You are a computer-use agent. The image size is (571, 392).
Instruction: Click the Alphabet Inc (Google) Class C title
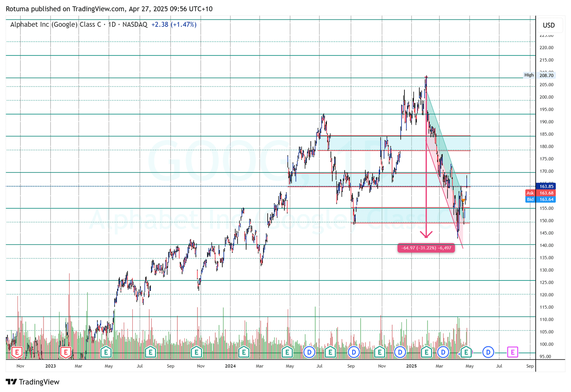point(56,25)
